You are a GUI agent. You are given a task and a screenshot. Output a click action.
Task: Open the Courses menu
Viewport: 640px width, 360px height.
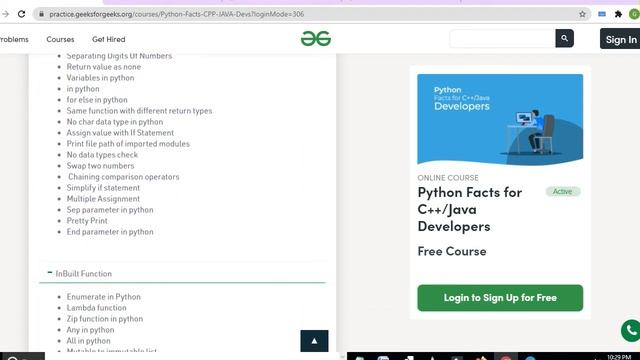pyautogui.click(x=60, y=40)
